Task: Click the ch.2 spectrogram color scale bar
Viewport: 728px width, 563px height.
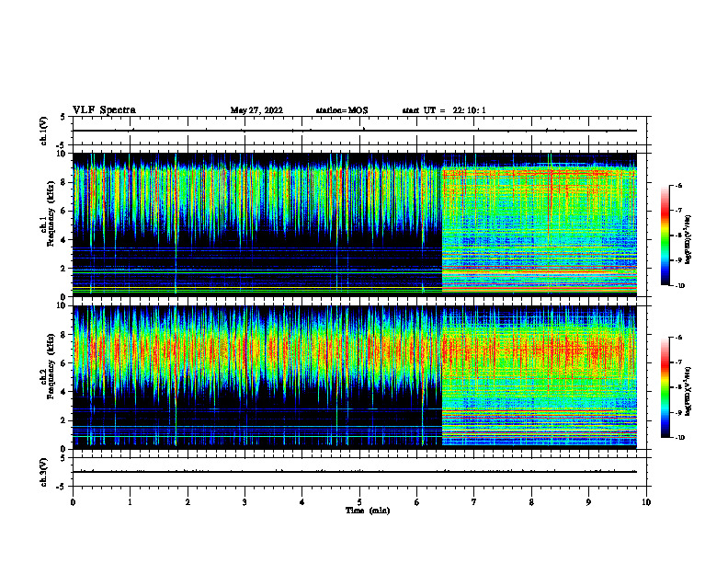Action: 665,387
